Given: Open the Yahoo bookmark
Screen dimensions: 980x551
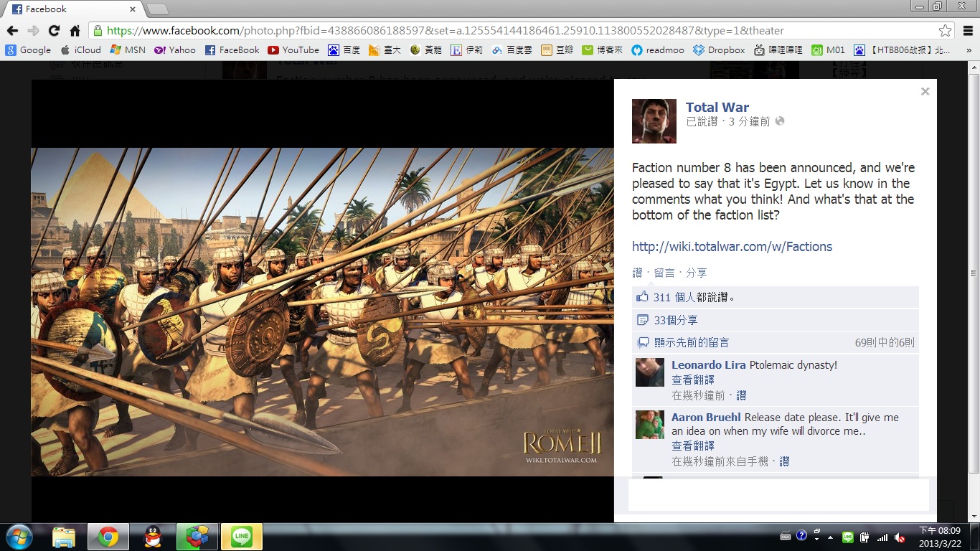Looking at the screenshot, I should (x=175, y=50).
